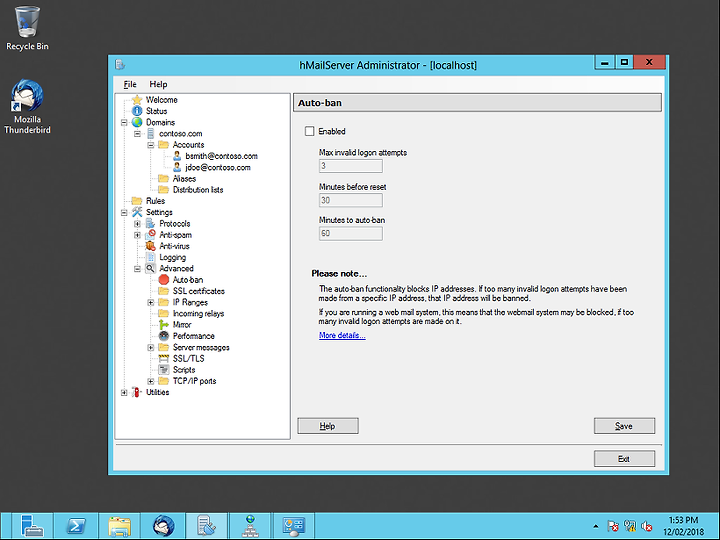Click the Welcome star icon in tree
Image resolution: width=720 pixels, height=540 pixels.
click(137, 100)
